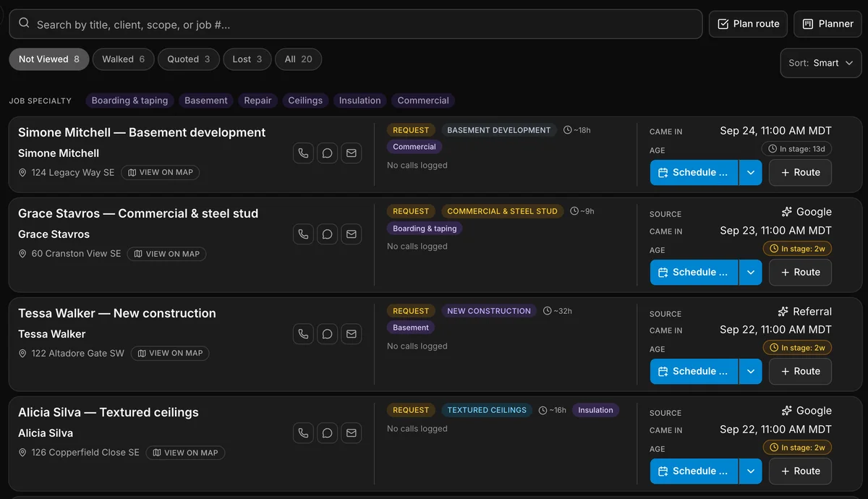Open the Sort: Smart dropdown
The width and height of the screenshot is (868, 499).
(821, 63)
